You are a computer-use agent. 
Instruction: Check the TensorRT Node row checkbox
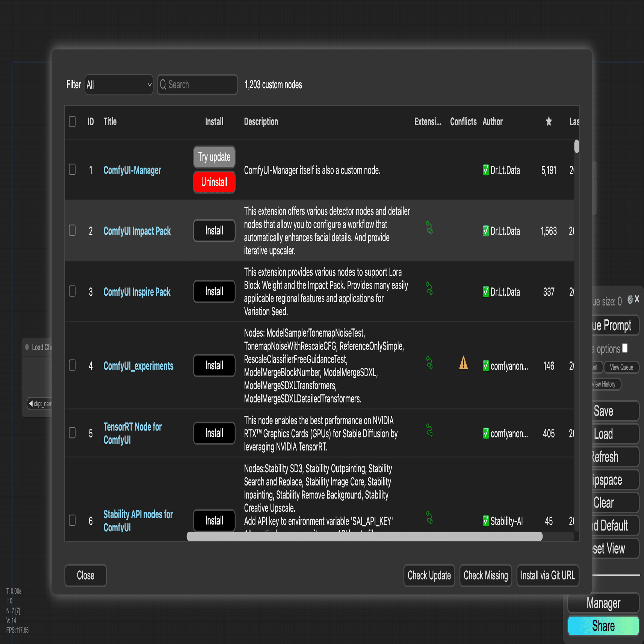pyautogui.click(x=73, y=433)
